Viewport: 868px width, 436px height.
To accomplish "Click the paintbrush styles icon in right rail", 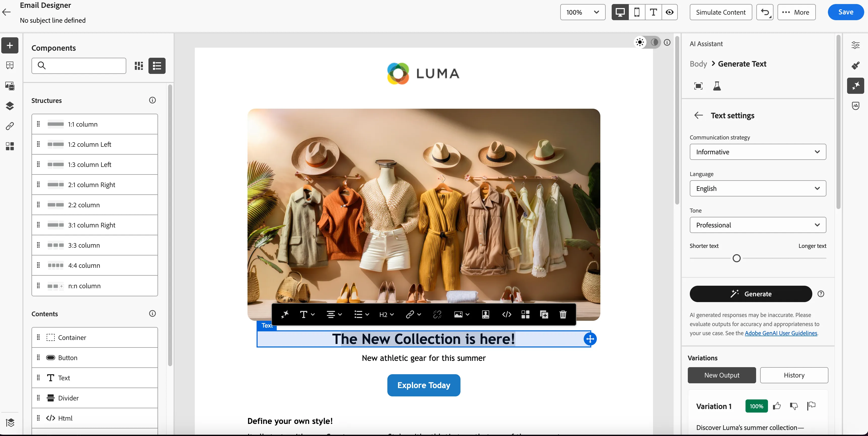I will click(x=856, y=65).
